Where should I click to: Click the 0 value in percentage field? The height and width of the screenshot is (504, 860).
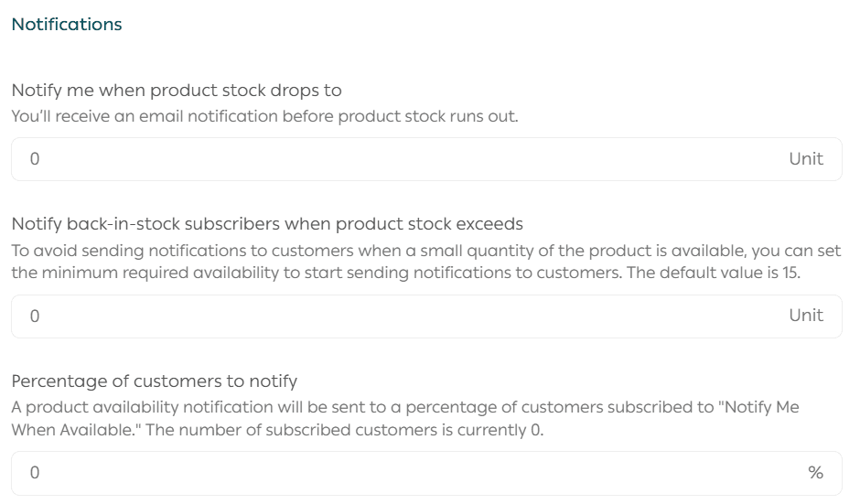click(x=35, y=473)
